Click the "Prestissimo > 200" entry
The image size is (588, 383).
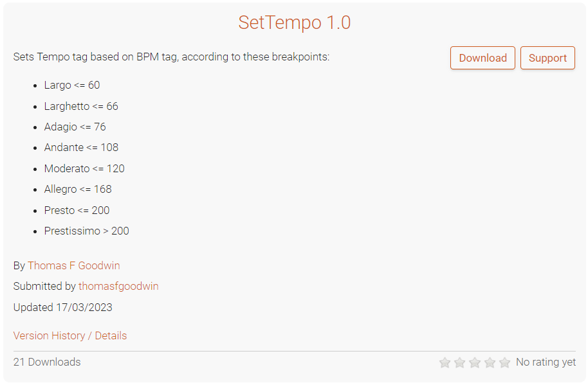coord(86,231)
